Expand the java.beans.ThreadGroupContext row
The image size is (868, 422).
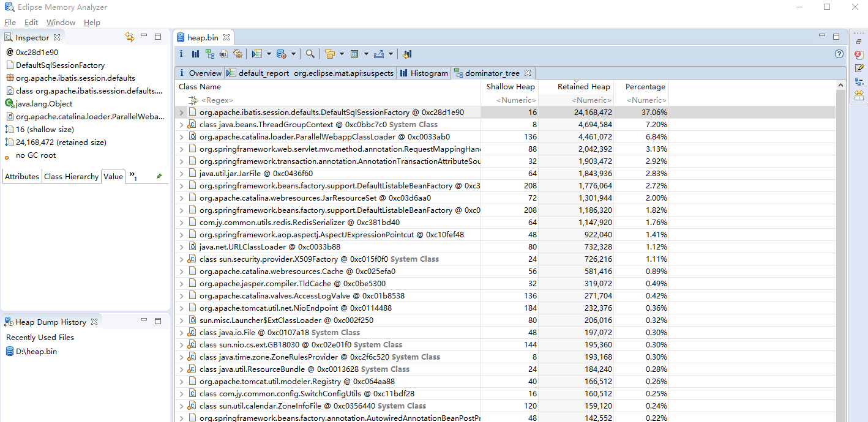[181, 125]
